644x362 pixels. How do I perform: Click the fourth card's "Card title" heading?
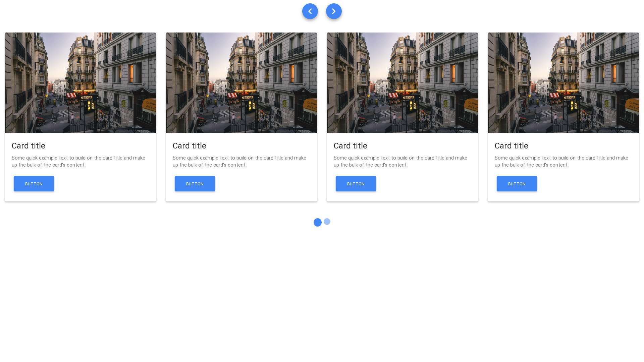click(x=512, y=146)
